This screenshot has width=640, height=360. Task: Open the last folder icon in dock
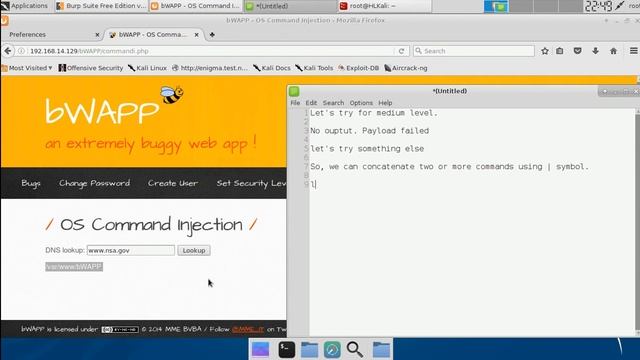click(x=381, y=350)
